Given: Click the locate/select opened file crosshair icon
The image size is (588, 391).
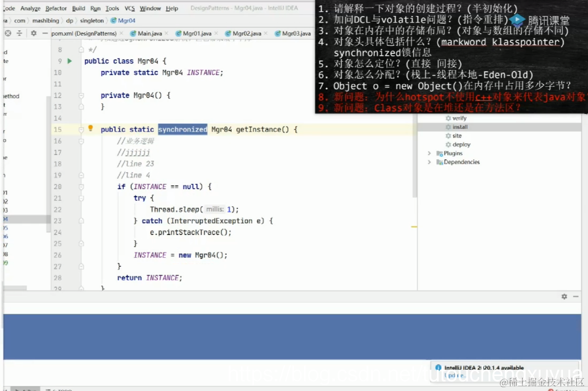Looking at the screenshot, I should [8, 34].
